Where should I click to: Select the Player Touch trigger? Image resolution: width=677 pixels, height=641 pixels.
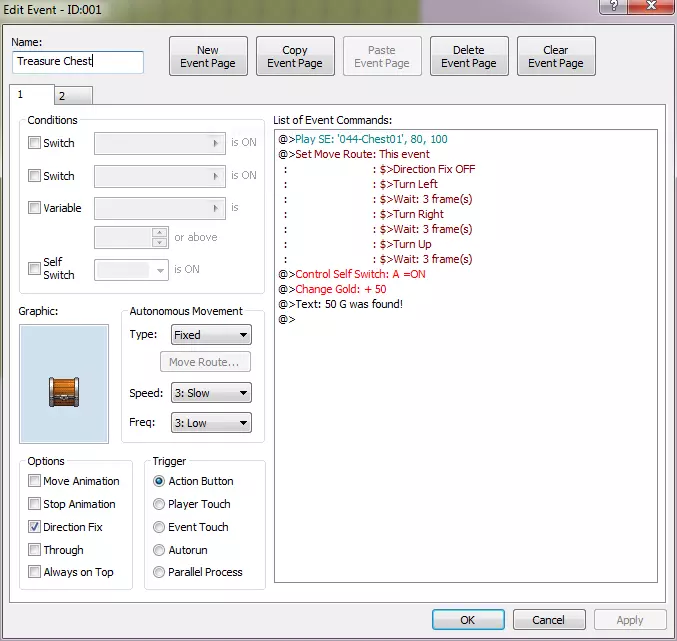coord(159,504)
